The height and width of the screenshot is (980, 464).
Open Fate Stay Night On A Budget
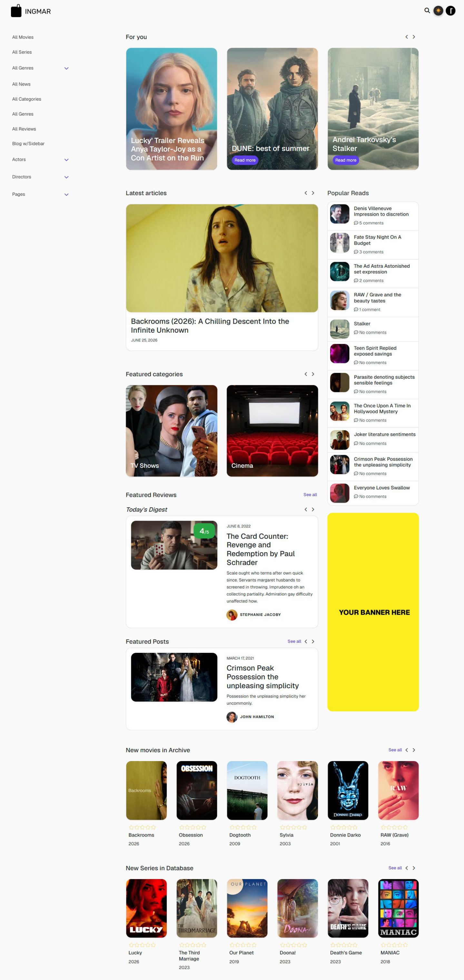click(x=377, y=240)
